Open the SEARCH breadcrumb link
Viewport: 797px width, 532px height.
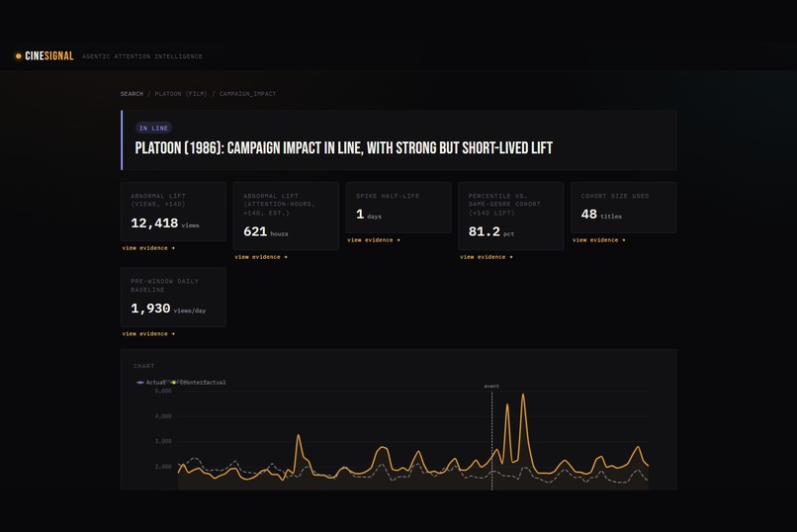point(132,94)
